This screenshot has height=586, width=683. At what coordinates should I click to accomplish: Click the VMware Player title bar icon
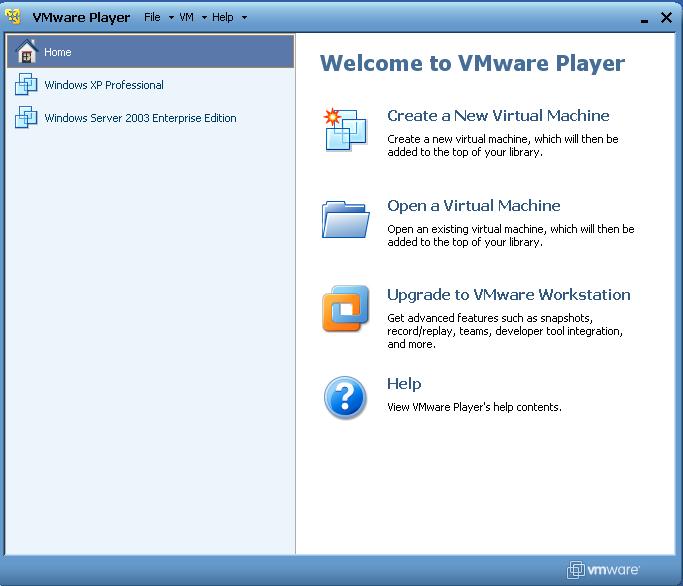(15, 17)
